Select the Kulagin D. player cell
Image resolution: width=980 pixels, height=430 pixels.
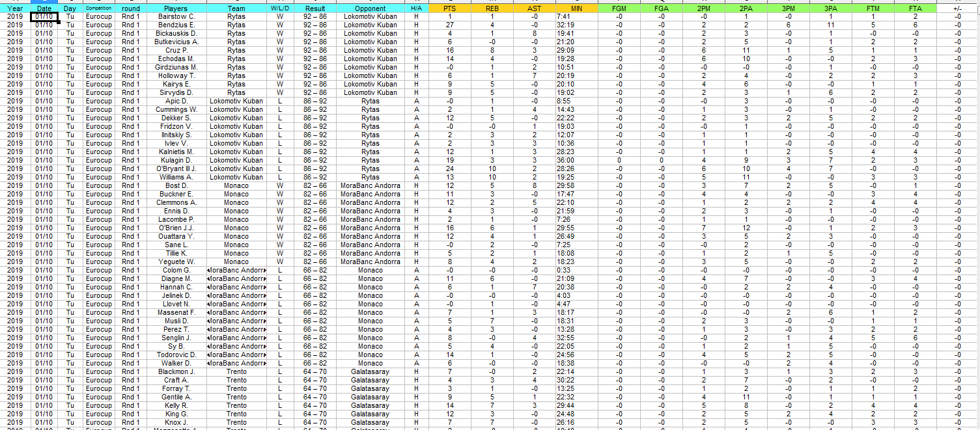tap(176, 160)
